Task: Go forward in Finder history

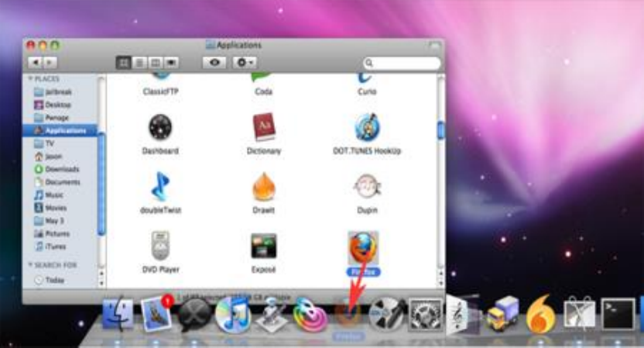Action: point(50,63)
